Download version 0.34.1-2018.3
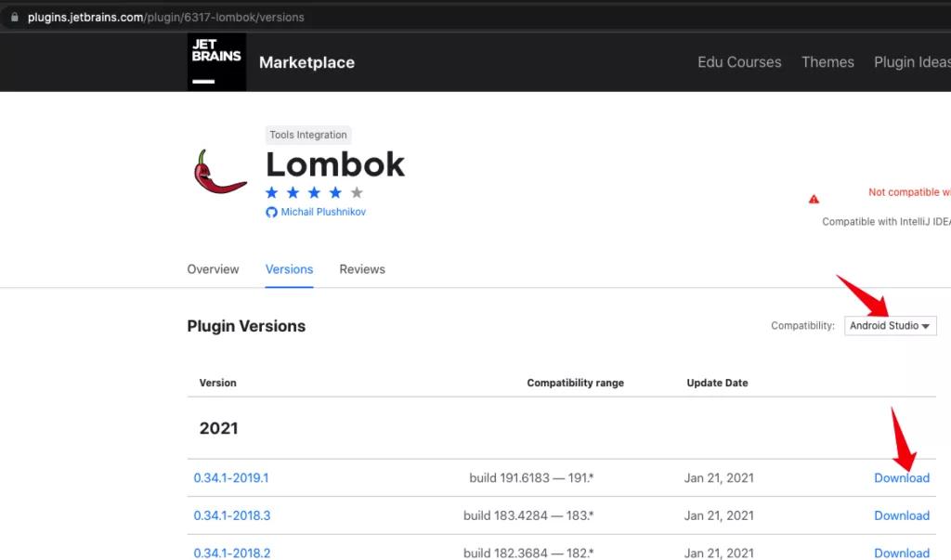The height and width of the screenshot is (560, 951). pos(902,515)
